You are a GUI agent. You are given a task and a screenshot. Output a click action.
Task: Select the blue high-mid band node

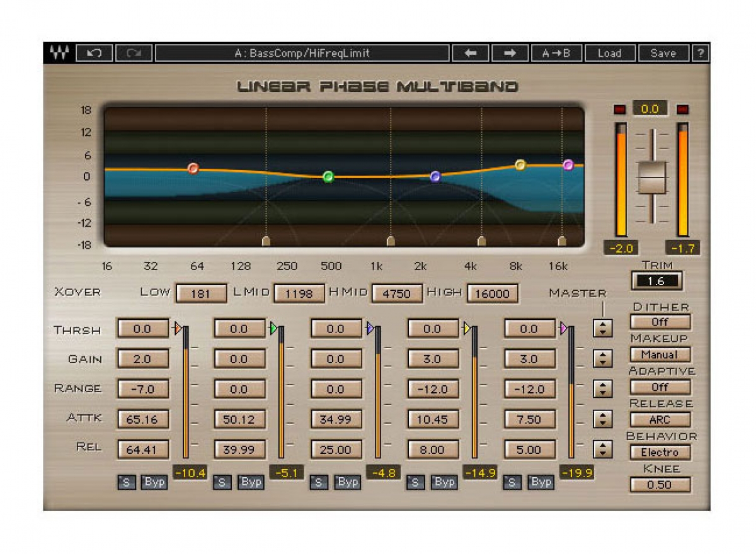click(435, 176)
